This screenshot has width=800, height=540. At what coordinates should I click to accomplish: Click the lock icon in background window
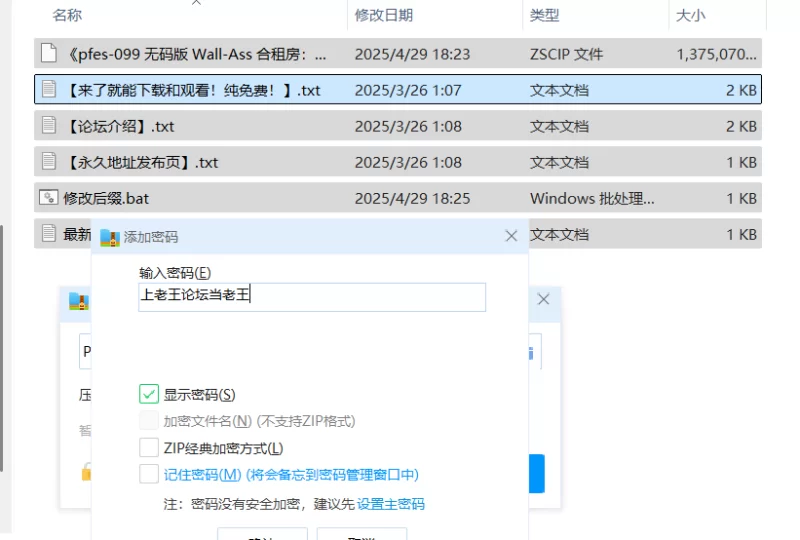86,472
